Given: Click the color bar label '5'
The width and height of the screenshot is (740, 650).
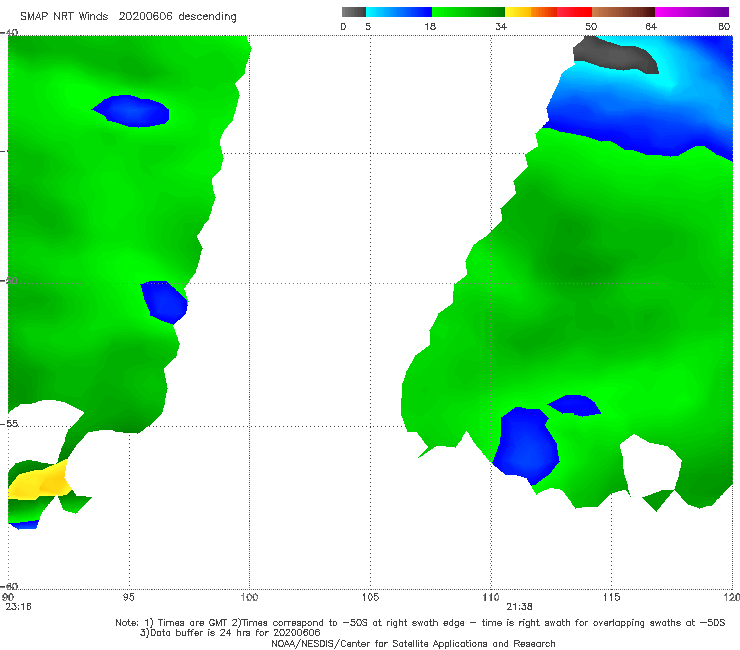Looking at the screenshot, I should pyautogui.click(x=368, y=26).
